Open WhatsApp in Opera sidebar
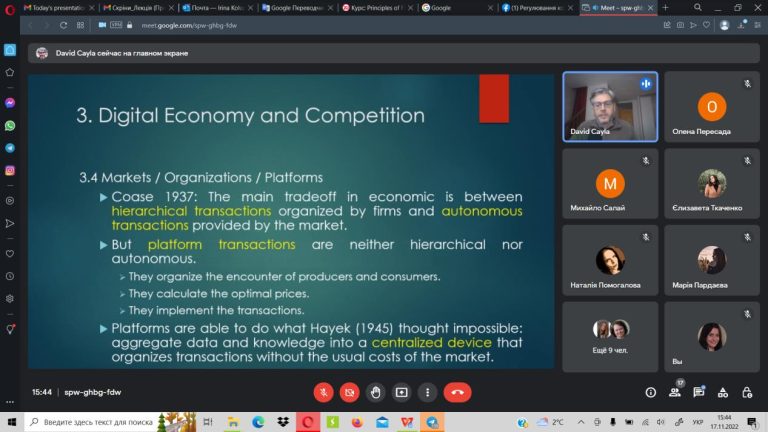This screenshot has width=768, height=432. [10, 126]
